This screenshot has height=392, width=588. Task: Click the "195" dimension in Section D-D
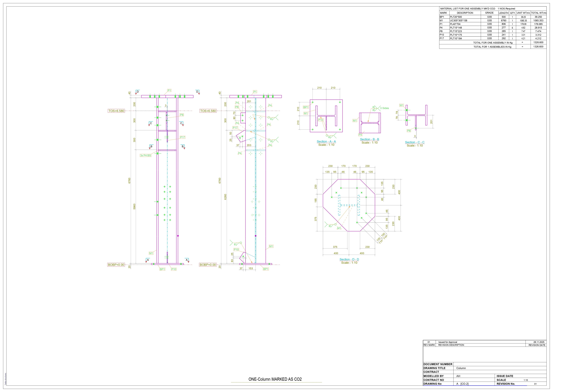click(316, 200)
